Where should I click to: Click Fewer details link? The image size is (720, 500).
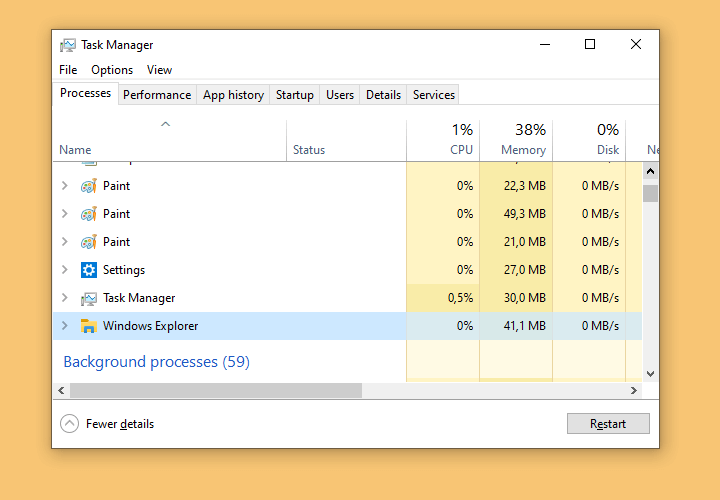coord(120,424)
